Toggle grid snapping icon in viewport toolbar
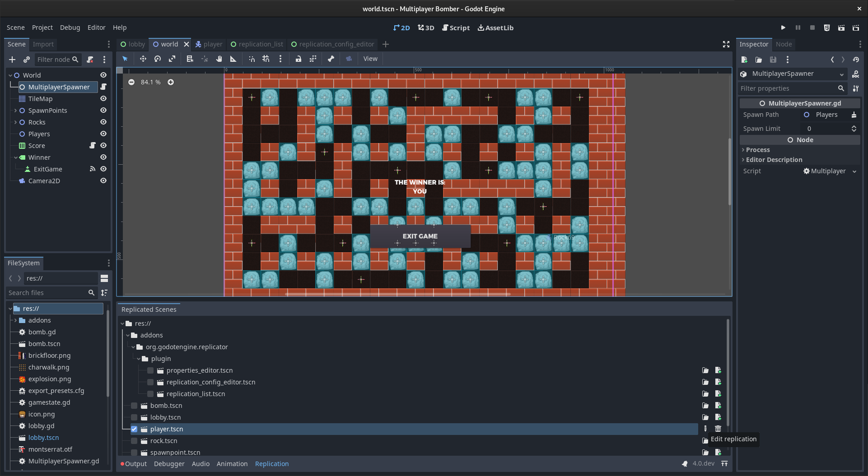 [x=266, y=59]
